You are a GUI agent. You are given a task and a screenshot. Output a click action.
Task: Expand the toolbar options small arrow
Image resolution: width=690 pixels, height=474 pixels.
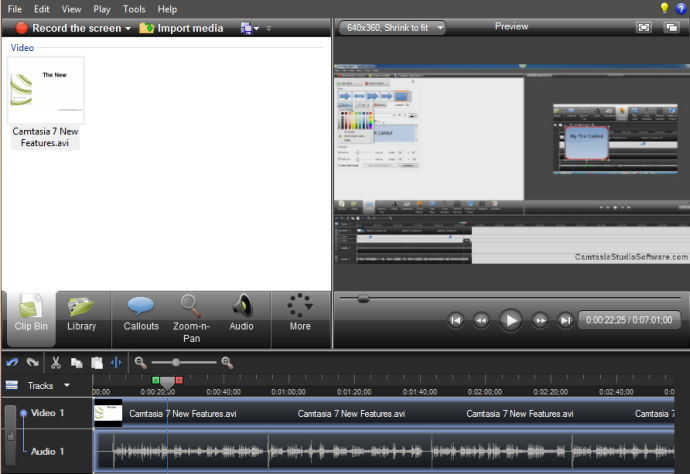[269, 29]
